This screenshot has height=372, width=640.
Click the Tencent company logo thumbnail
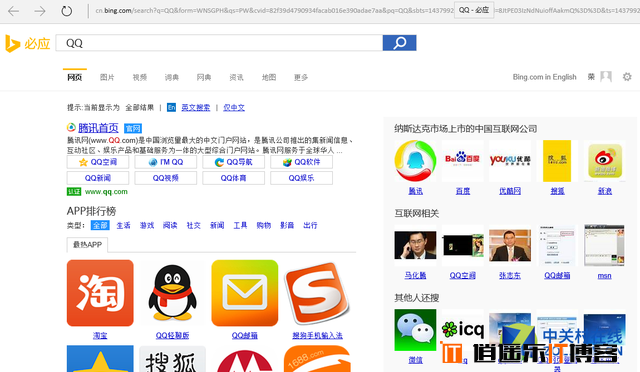coord(415,161)
